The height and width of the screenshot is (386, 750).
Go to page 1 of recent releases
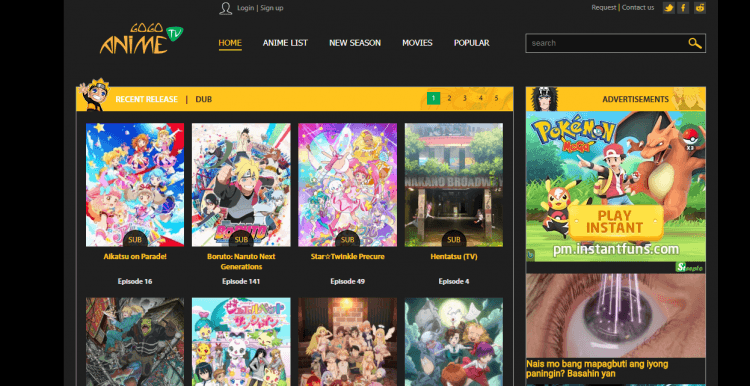pos(433,99)
